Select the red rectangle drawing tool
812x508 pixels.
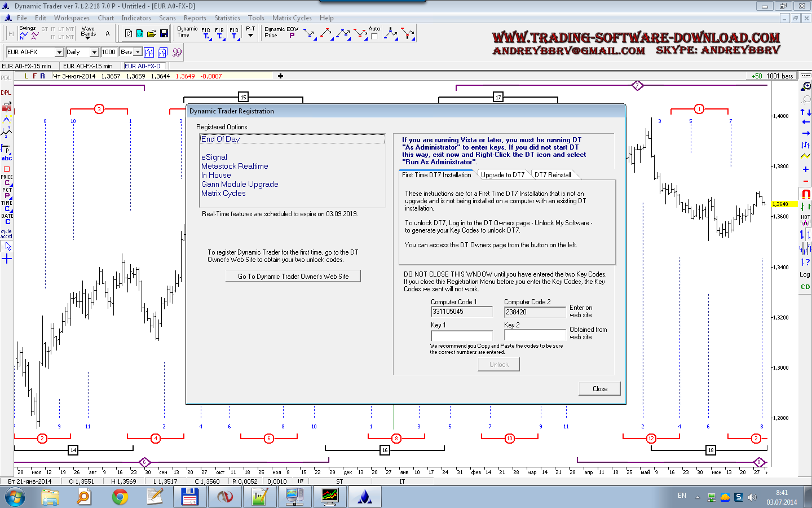[7, 169]
